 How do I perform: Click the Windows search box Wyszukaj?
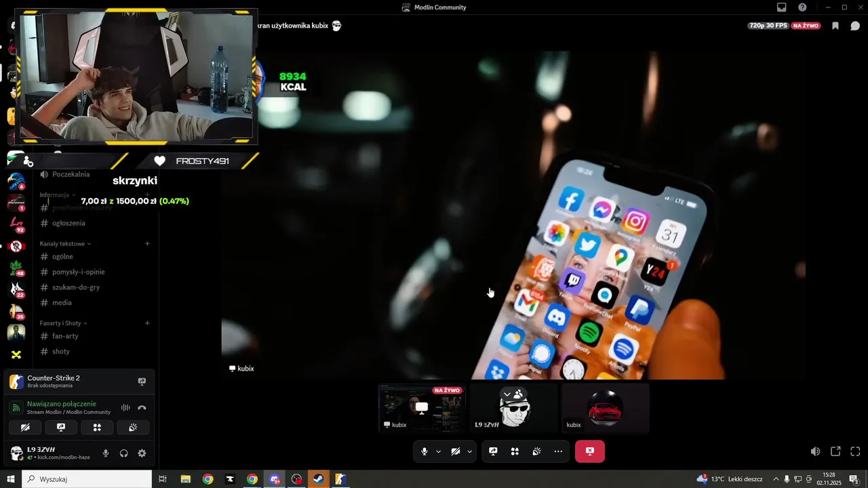(x=87, y=479)
